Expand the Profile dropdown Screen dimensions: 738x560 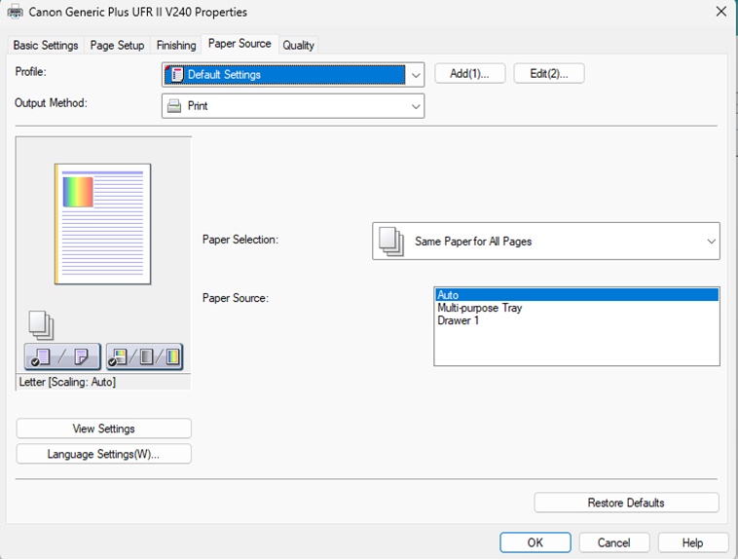pos(293,75)
